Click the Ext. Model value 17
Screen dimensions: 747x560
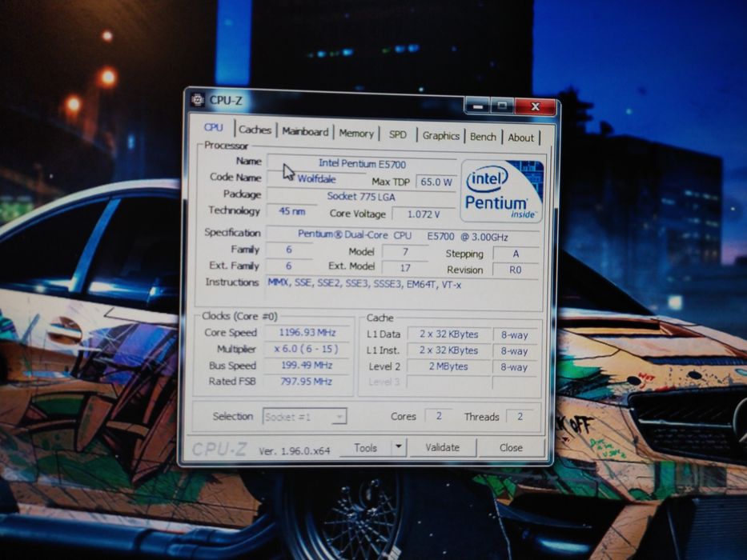[x=405, y=268]
